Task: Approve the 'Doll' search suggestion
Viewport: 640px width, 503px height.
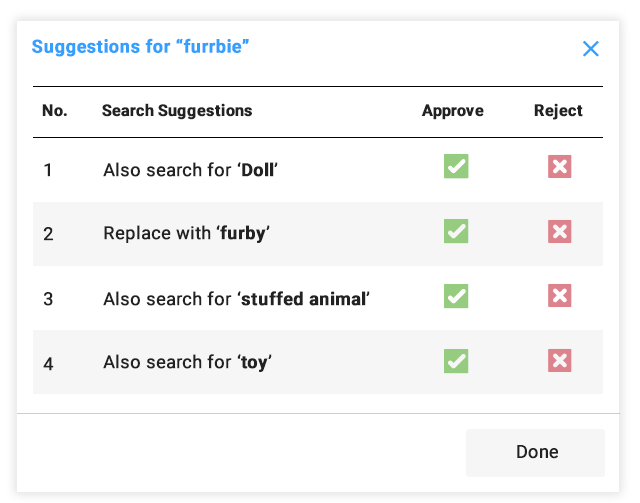Action: point(456,167)
